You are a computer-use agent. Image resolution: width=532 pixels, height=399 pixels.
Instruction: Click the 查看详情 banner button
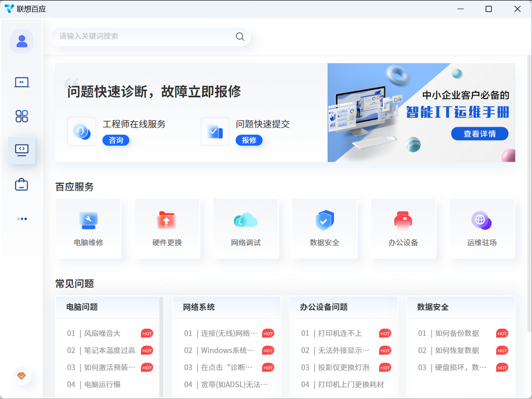point(479,133)
